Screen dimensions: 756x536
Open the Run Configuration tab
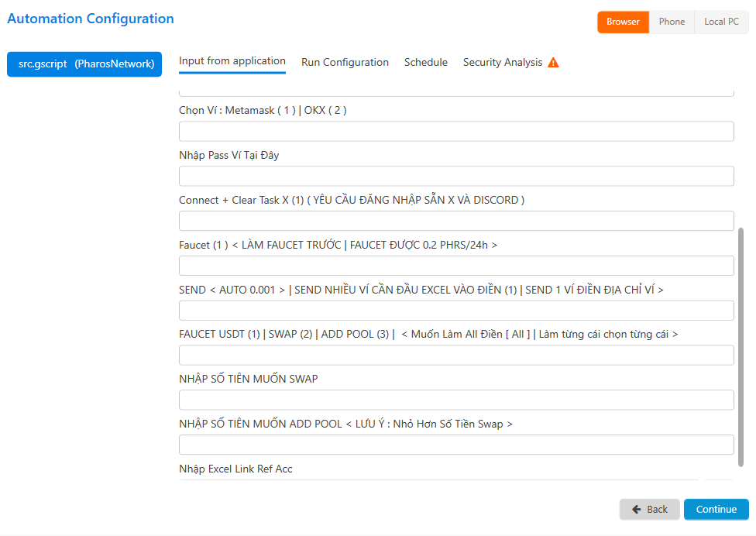[345, 62]
